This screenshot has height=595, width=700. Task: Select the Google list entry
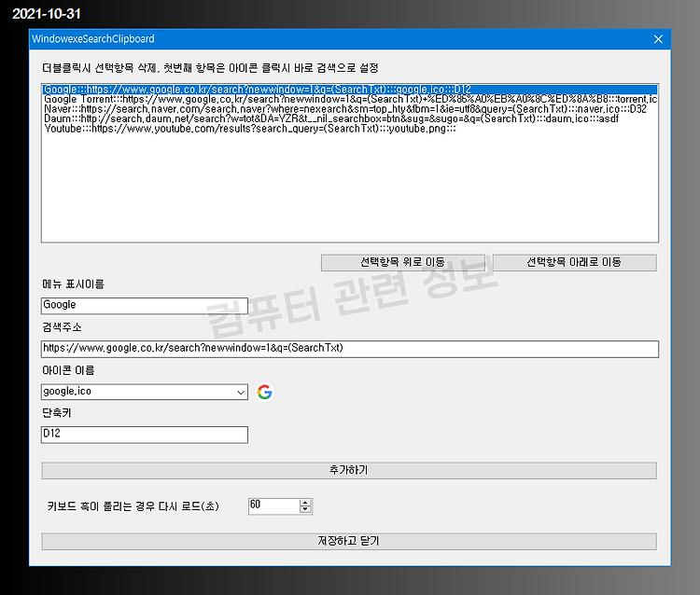pyautogui.click(x=350, y=90)
